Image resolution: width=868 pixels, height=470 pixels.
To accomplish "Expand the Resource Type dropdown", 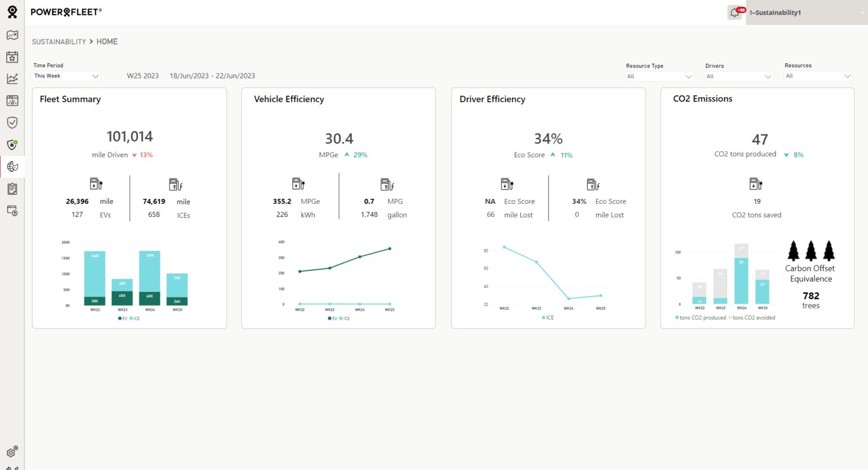I will click(659, 76).
